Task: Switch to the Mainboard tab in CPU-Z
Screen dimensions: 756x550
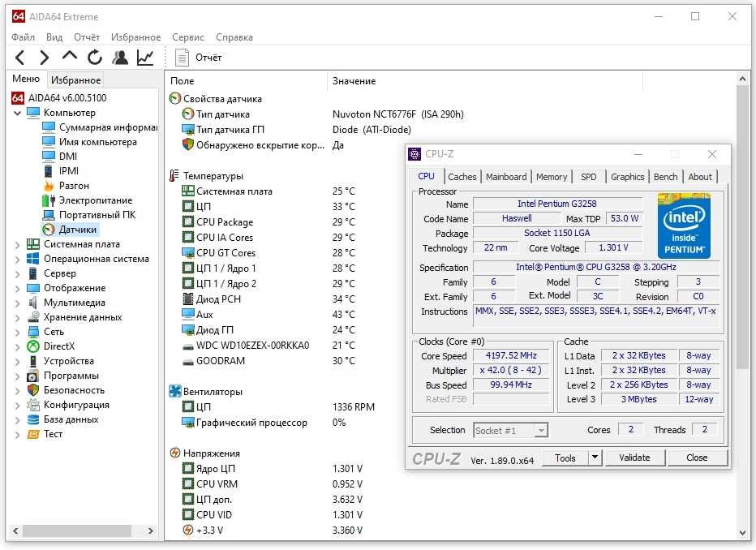Action: point(506,177)
